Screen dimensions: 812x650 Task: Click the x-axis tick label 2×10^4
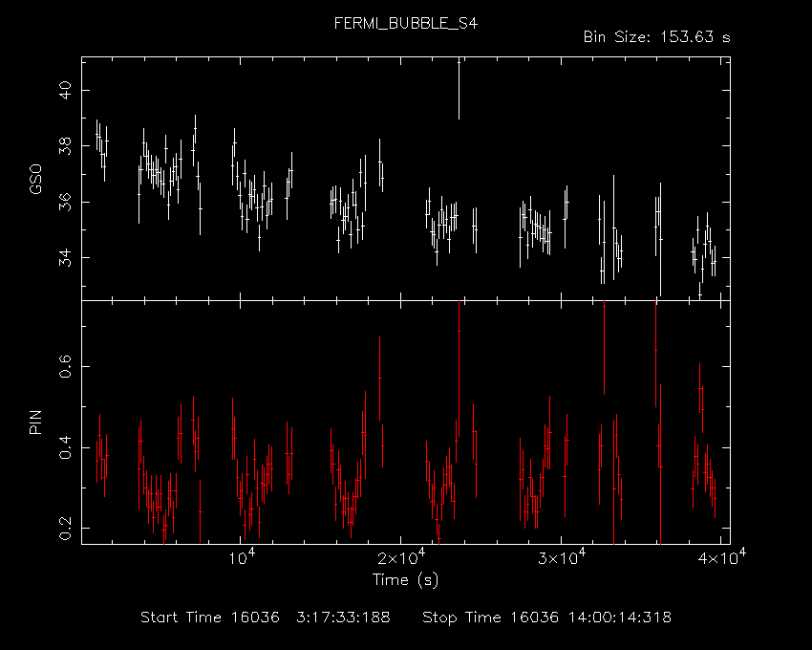pos(401,557)
